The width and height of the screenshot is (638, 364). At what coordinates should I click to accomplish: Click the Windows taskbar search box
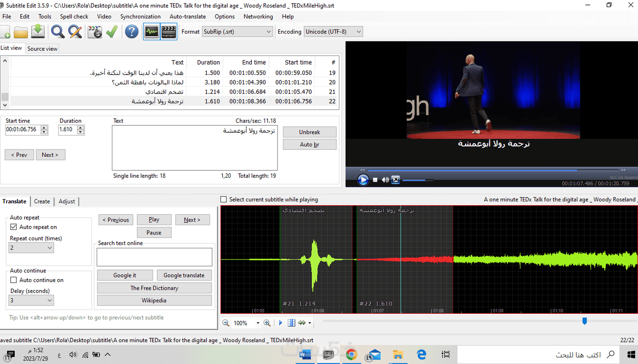pos(539,355)
